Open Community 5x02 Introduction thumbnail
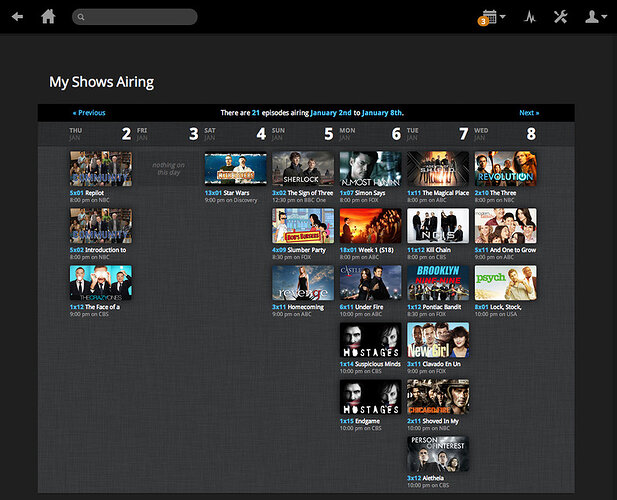Image resolution: width=617 pixels, height=500 pixels. click(101, 226)
